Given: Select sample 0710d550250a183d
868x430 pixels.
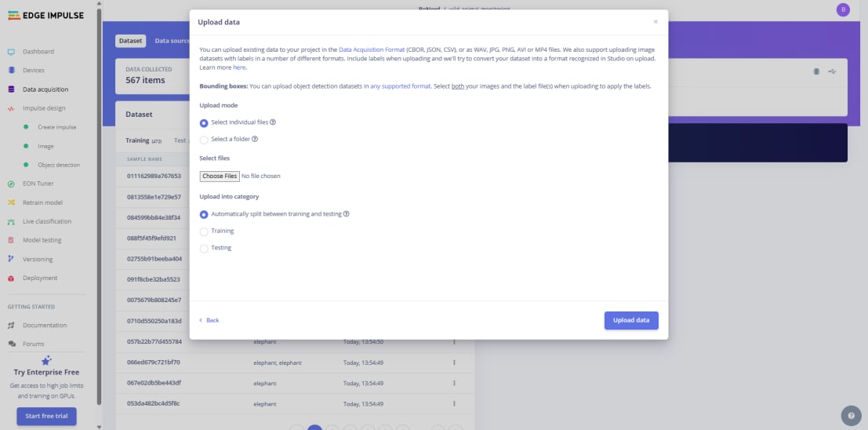Looking at the screenshot, I should click(x=154, y=321).
